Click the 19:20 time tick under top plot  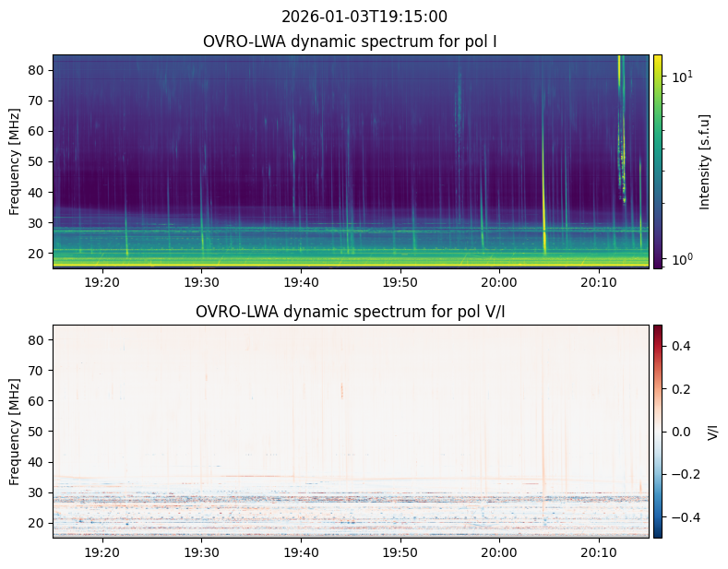101,281
